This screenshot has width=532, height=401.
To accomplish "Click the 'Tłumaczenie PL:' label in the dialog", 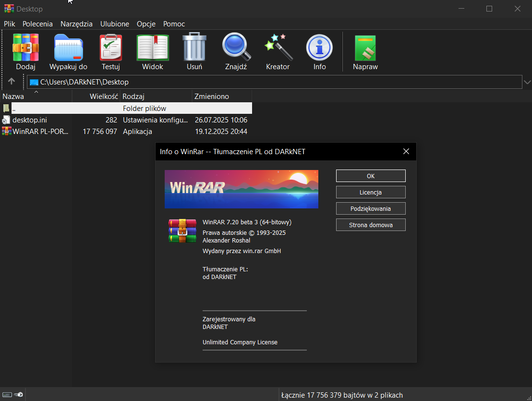I will (x=225, y=269).
